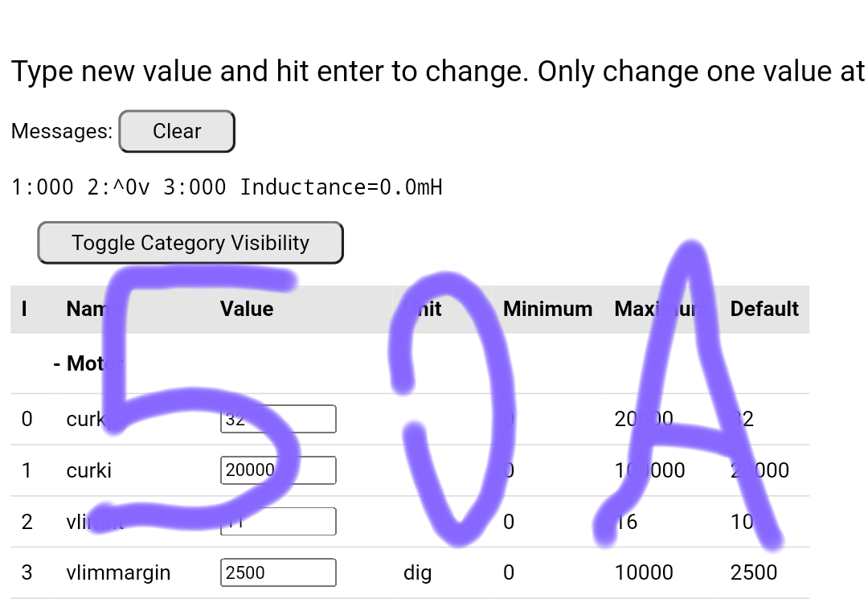
Task: Click the vlimmargin default value 2500
Action: pos(753,572)
